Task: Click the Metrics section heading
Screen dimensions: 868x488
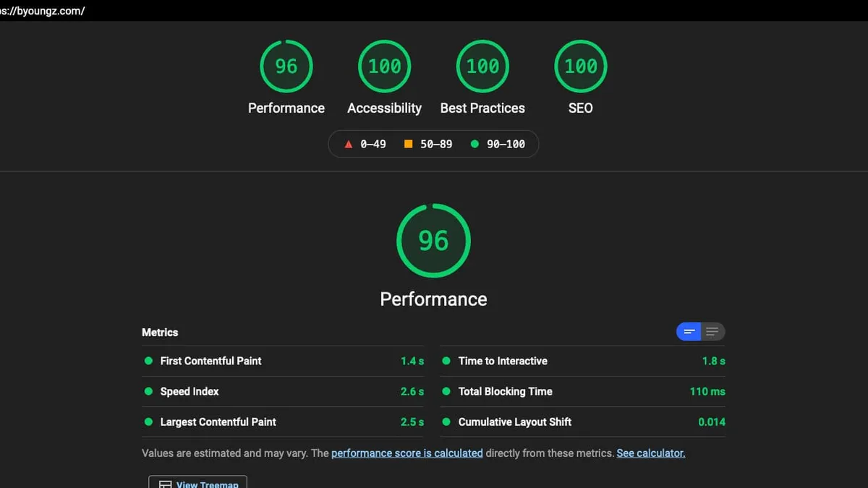Action: (x=160, y=333)
